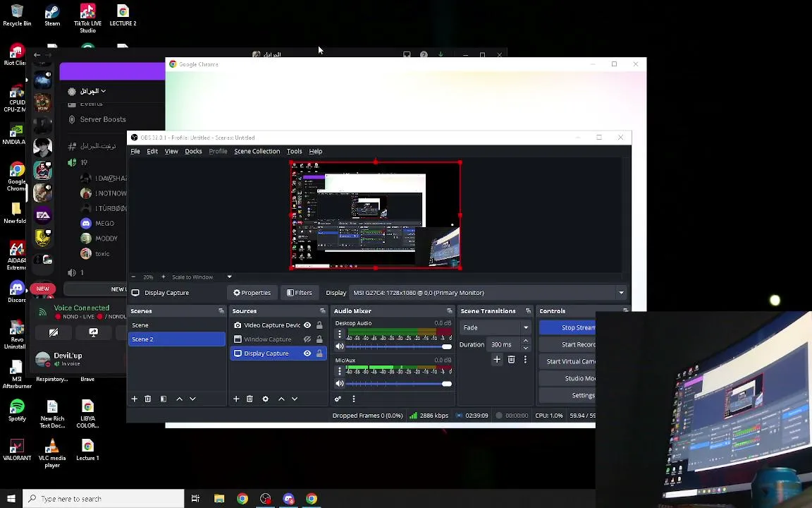Viewport: 812px width, 508px height.
Task: Move source up in Sources dock
Action: pyautogui.click(x=281, y=399)
